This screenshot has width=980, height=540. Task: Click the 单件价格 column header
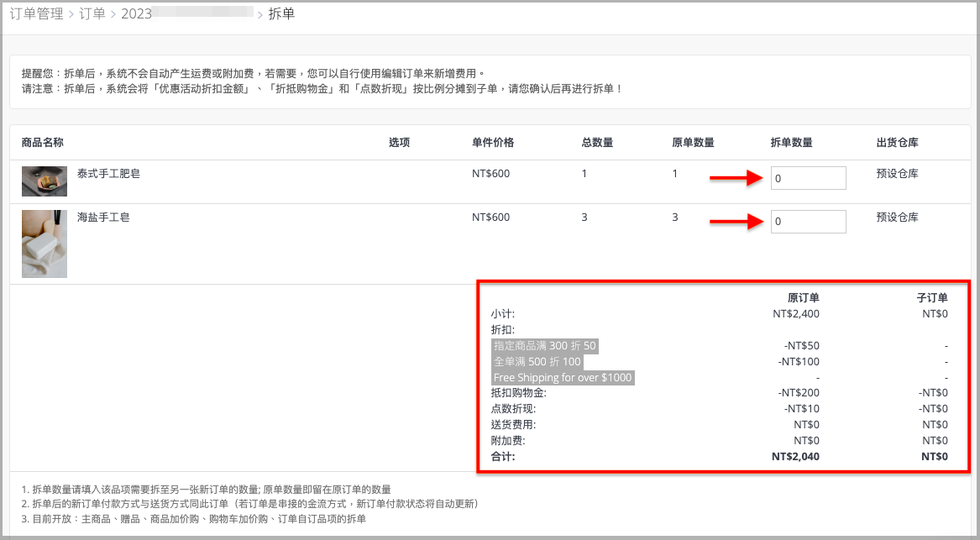(x=493, y=143)
